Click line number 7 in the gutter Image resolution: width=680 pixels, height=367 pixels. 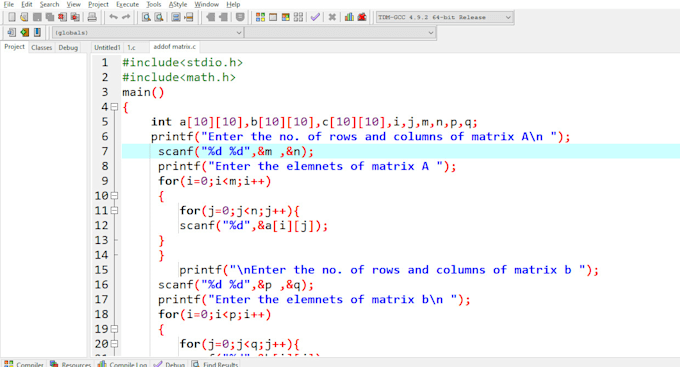coord(105,151)
